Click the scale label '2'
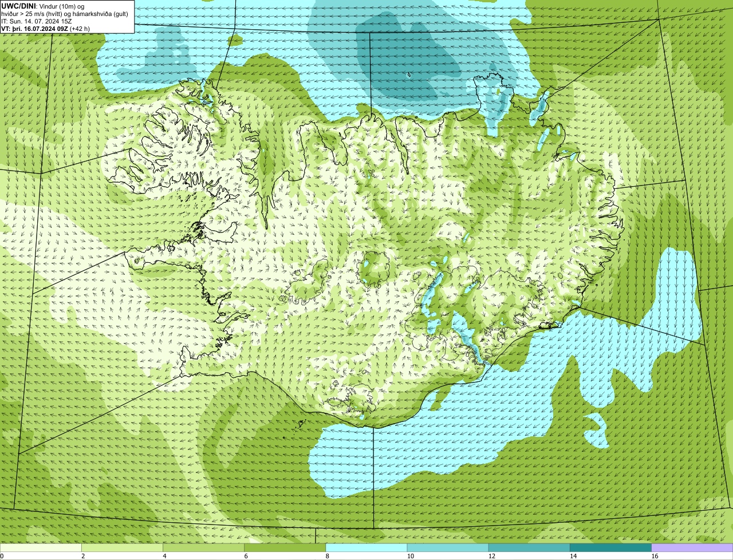The height and width of the screenshot is (560, 733). point(84,556)
